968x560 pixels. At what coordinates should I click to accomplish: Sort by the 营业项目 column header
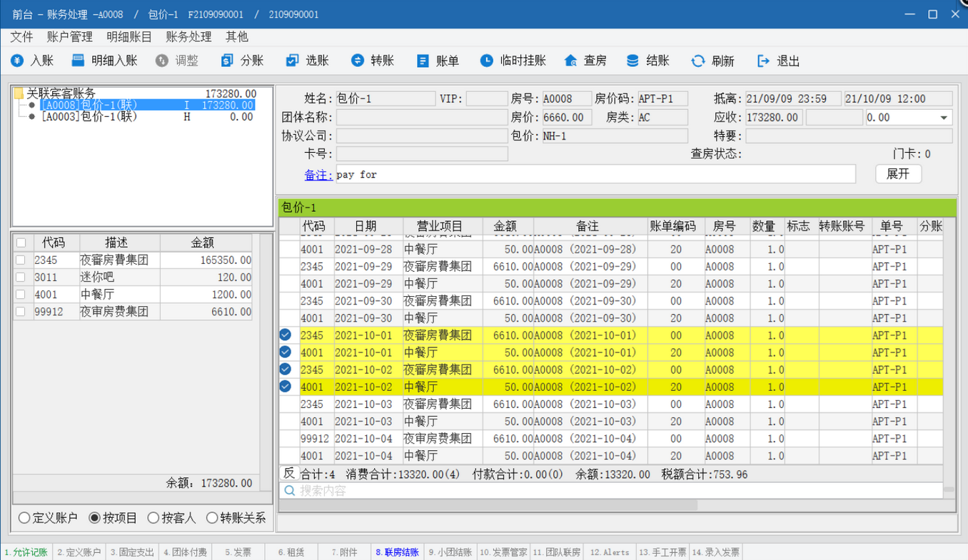443,226
